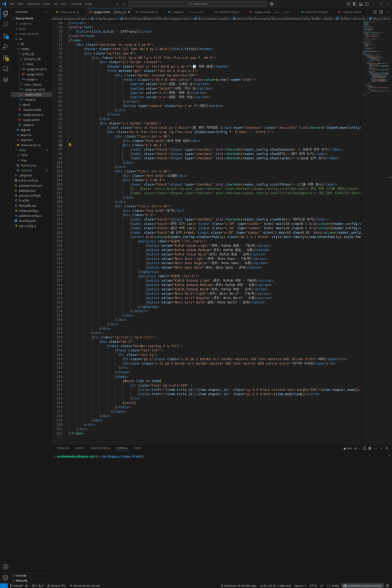Click the Accounts icon in activity bar
The image size is (392, 588).
point(5,567)
